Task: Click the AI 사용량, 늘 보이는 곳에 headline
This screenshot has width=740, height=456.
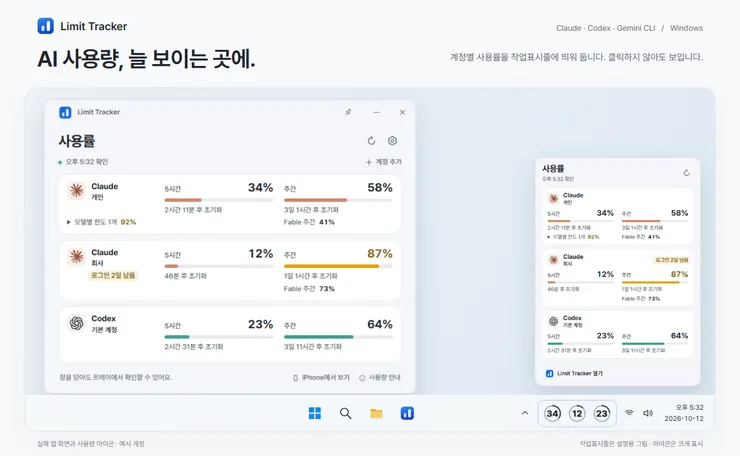Action: (146, 59)
